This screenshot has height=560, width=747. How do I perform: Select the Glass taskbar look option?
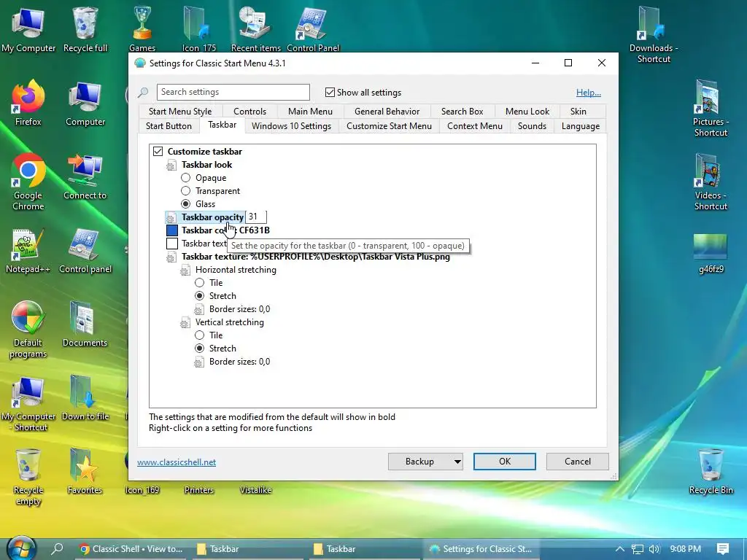(186, 204)
